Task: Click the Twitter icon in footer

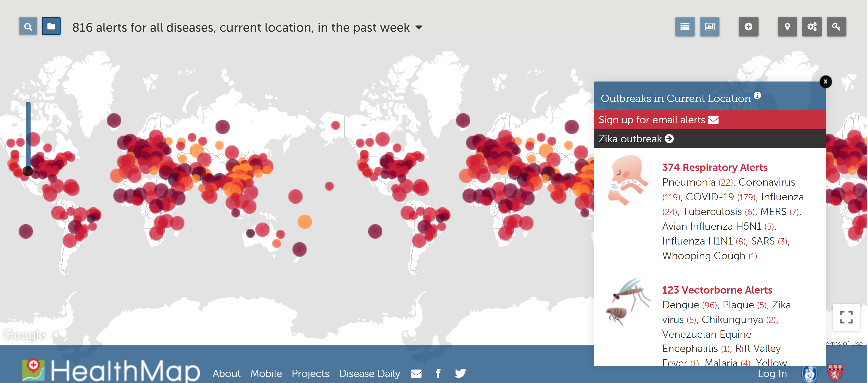Action: point(460,373)
